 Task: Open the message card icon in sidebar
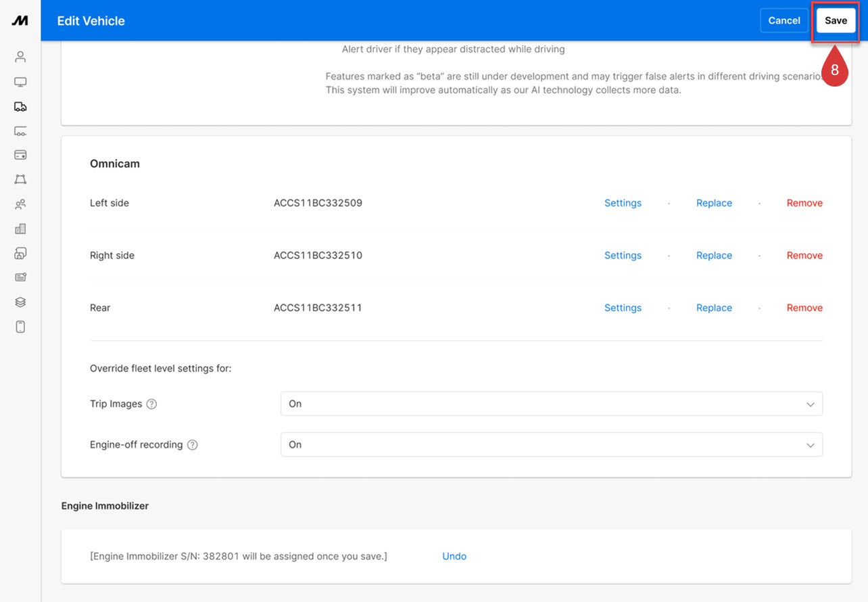20,277
